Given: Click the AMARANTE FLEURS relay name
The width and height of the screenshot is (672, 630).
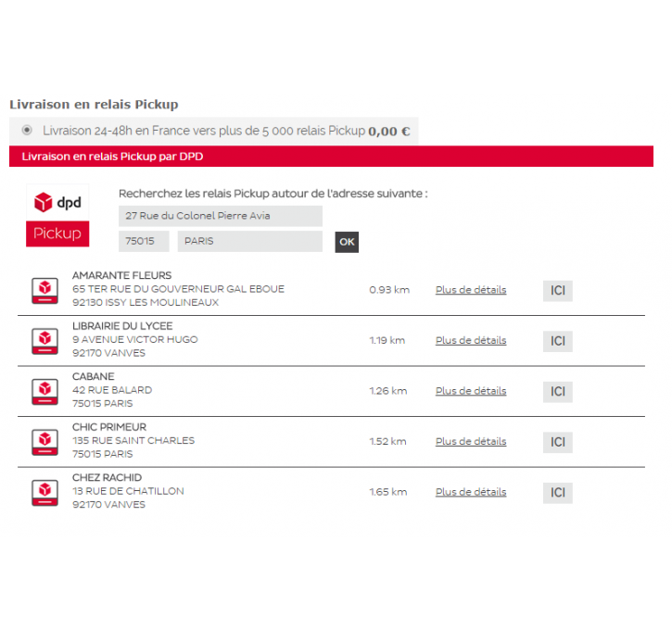Looking at the screenshot, I should (121, 275).
